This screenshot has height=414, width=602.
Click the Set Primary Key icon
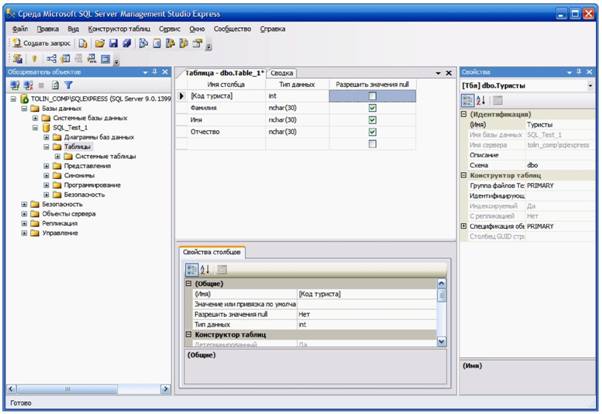pos(34,59)
